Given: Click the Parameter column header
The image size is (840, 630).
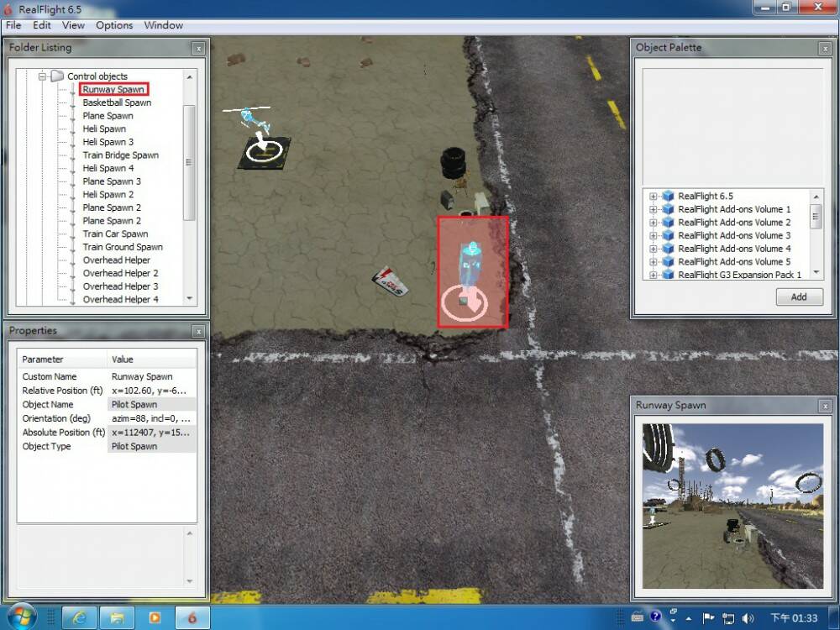Looking at the screenshot, I should [61, 360].
